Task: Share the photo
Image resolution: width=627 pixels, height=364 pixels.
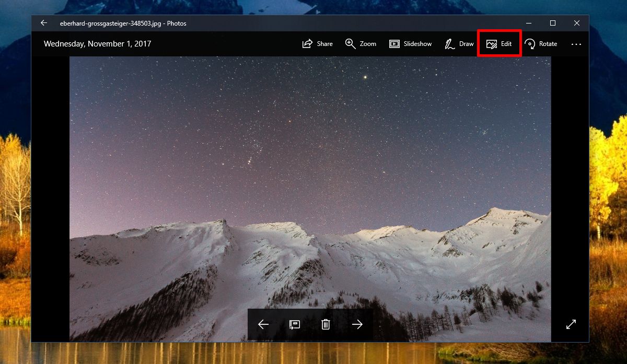Action: click(318, 44)
